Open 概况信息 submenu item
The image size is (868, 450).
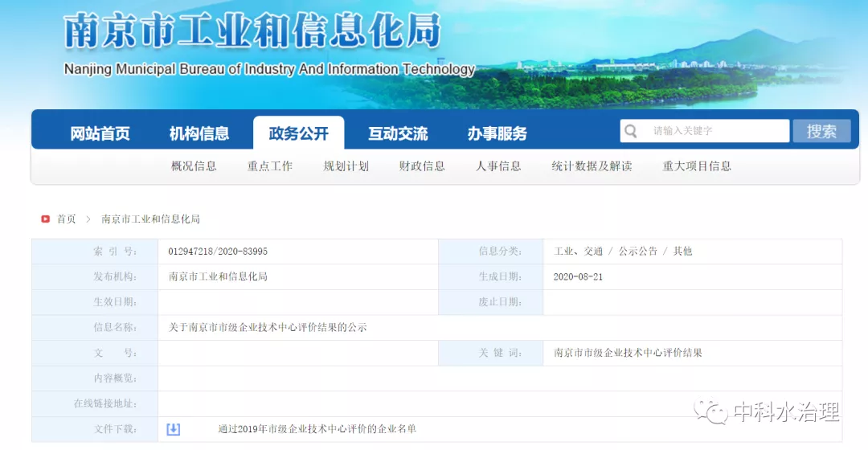pyautogui.click(x=194, y=166)
